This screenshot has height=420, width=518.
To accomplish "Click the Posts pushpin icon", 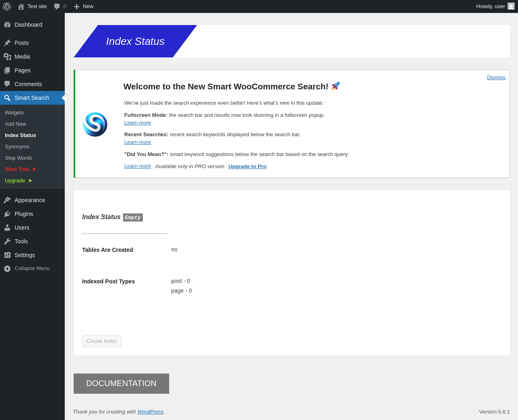I will [7, 43].
